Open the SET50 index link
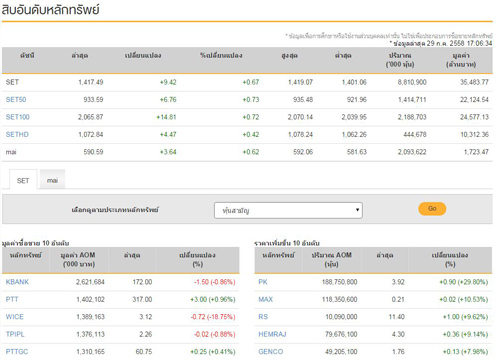 point(16,100)
